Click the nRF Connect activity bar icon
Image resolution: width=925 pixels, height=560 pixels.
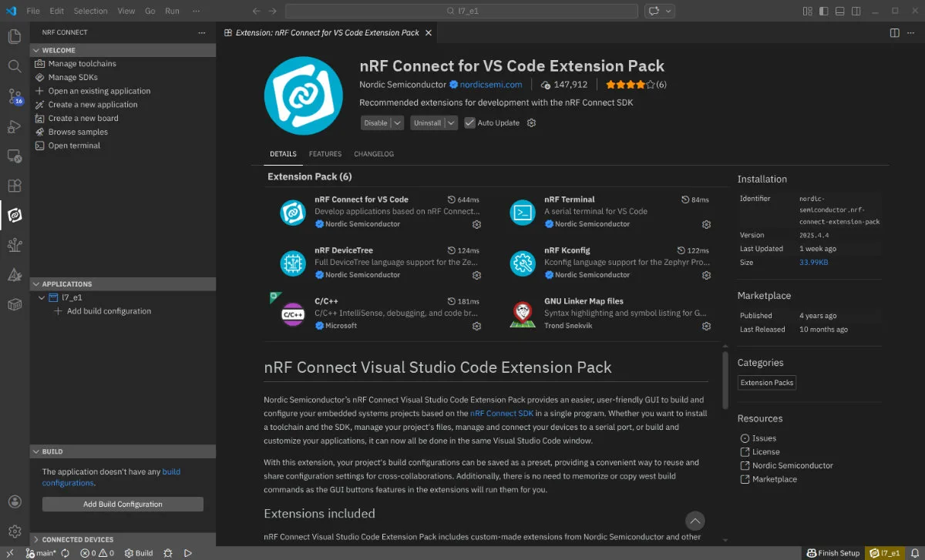[14, 215]
